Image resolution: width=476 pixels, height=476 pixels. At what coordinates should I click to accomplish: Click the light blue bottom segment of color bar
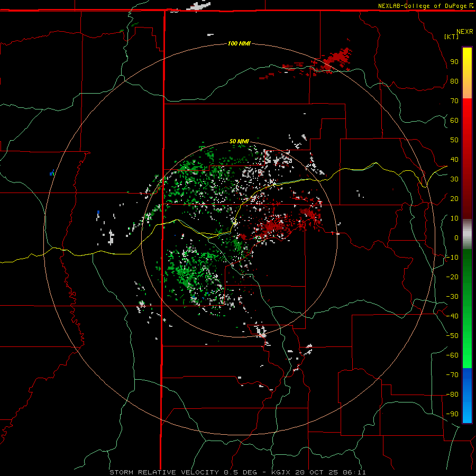(x=467, y=411)
